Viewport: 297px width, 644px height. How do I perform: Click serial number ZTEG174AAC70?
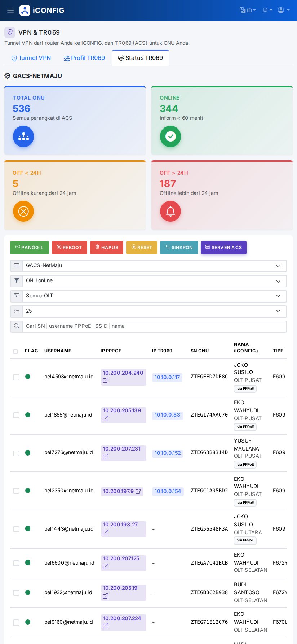(209, 415)
